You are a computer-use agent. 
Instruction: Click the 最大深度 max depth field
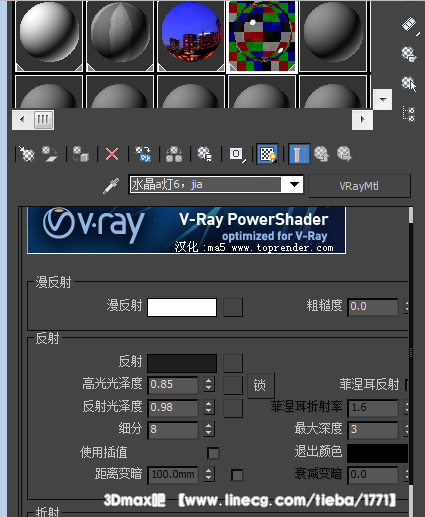(373, 430)
